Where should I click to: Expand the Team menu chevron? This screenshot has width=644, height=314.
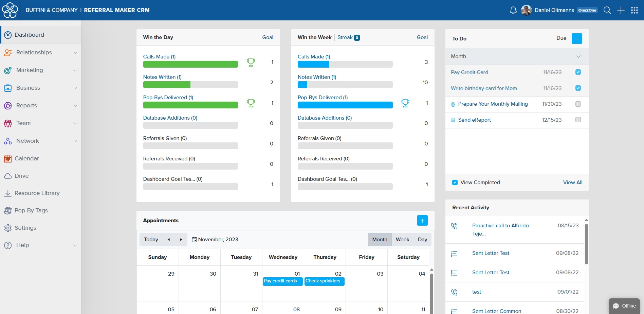point(75,123)
